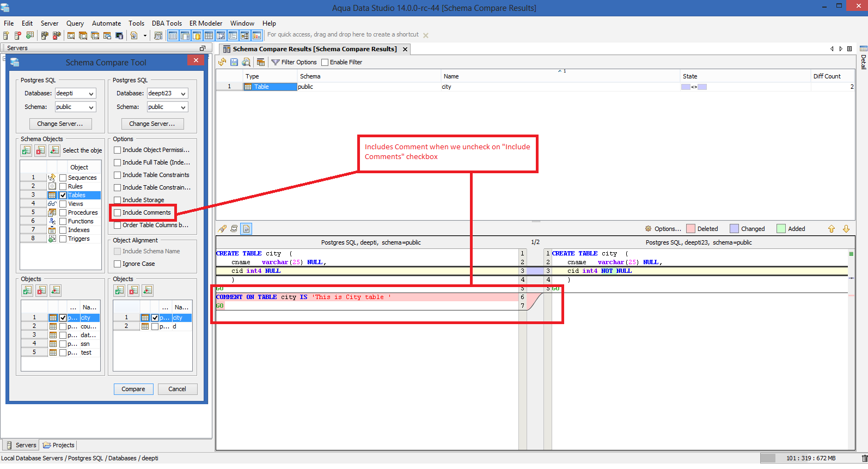Click the pencil edit icon above diff pane
The image size is (868, 469).
[x=222, y=229]
